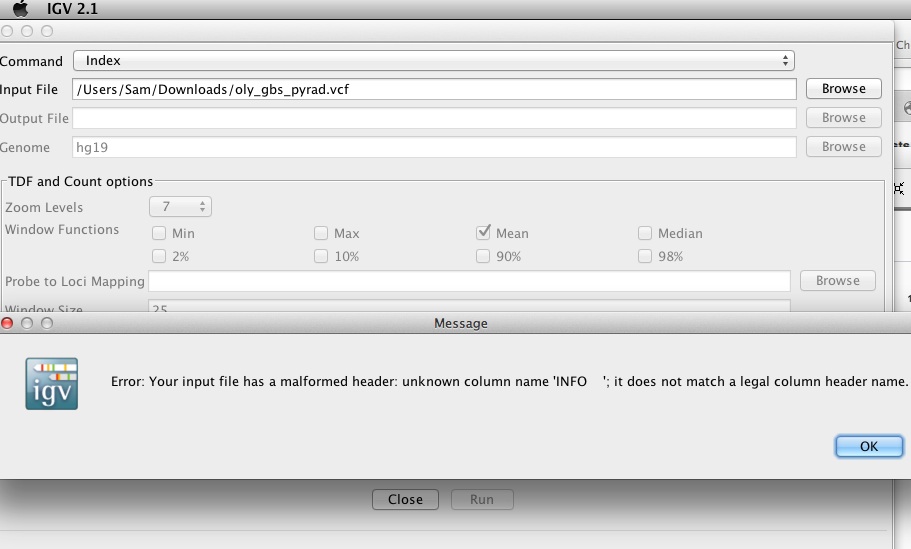Screen dimensions: 911x549
Task: Click the Close button below the dialog
Action: tap(405, 500)
